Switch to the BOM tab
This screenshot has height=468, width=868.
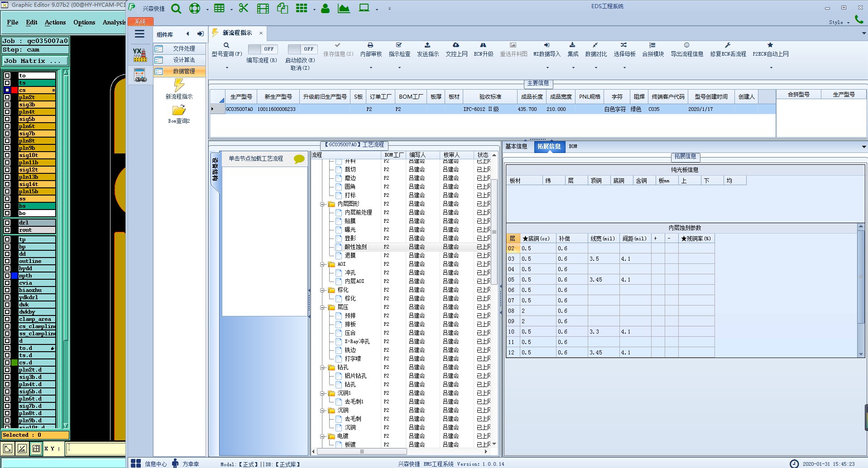point(573,146)
